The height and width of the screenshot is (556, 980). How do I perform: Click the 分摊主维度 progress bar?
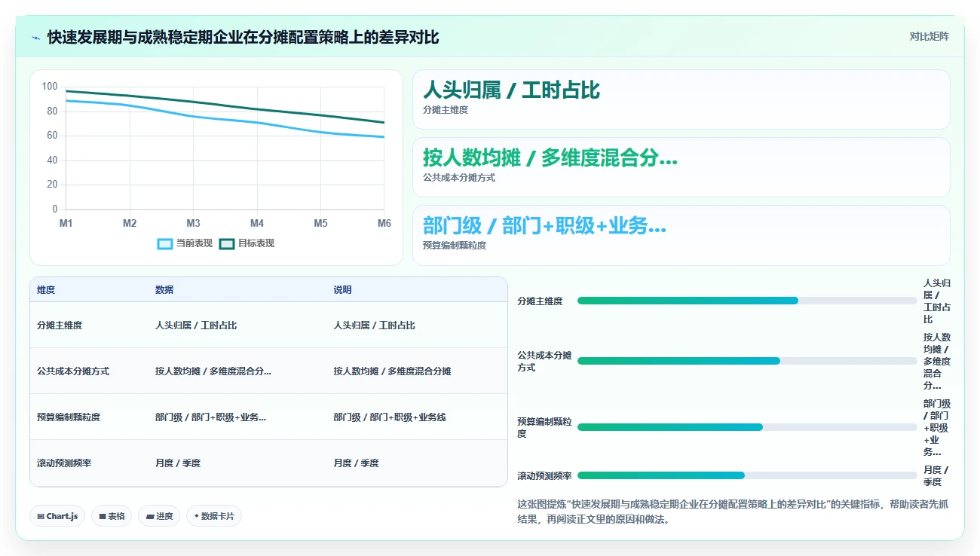click(x=747, y=301)
